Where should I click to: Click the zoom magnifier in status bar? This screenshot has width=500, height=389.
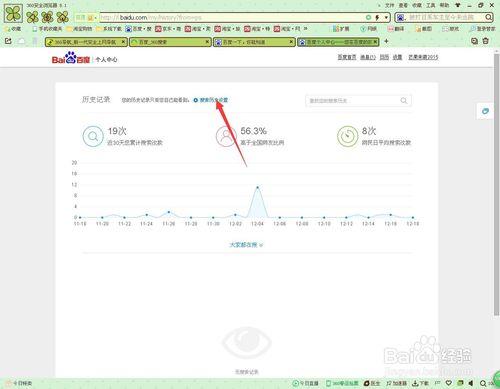click(483, 383)
